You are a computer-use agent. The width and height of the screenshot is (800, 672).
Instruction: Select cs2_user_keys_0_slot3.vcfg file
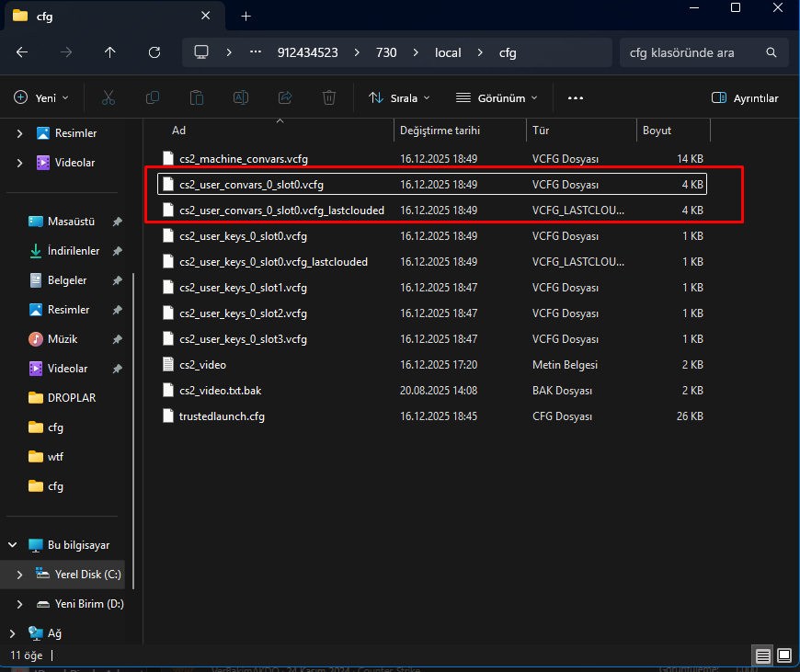point(432,339)
